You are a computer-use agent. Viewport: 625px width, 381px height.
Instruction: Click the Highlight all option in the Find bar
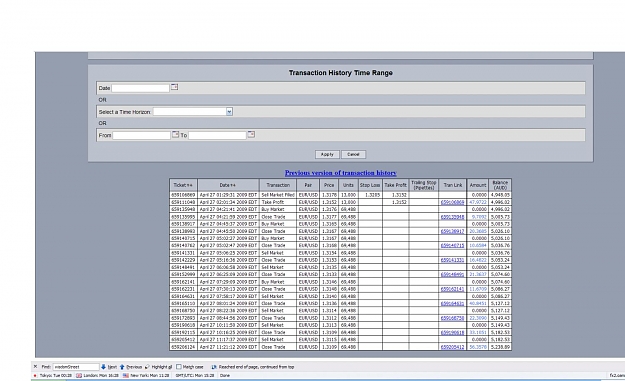click(159, 367)
